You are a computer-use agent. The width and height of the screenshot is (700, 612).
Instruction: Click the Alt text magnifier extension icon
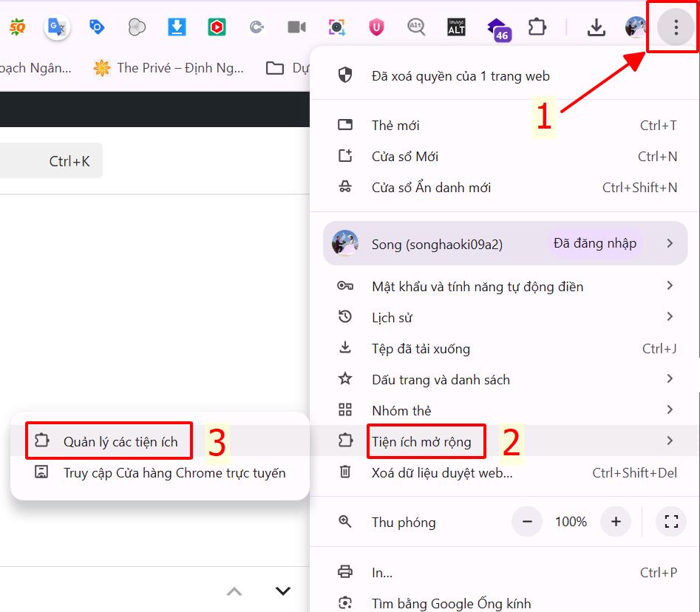(x=416, y=27)
